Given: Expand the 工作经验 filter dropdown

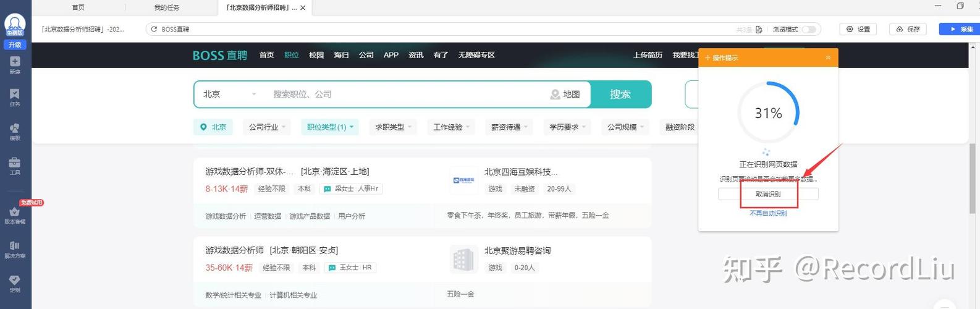Looking at the screenshot, I should (451, 127).
